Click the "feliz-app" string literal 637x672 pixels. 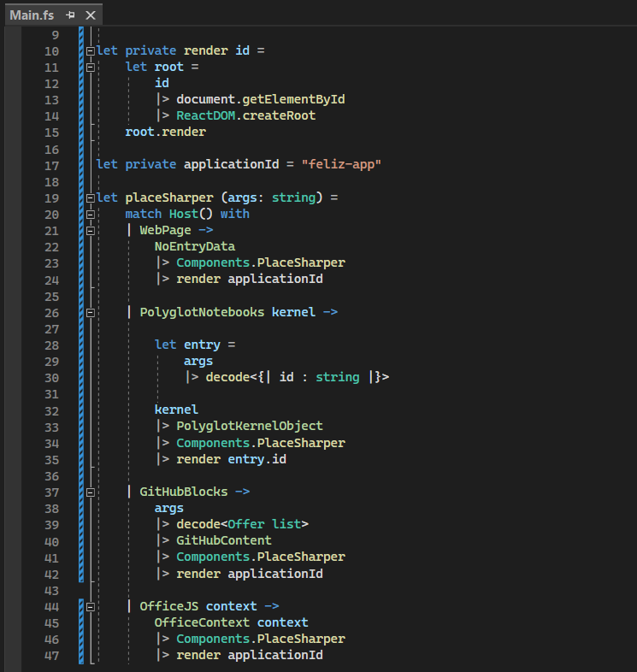click(x=341, y=164)
